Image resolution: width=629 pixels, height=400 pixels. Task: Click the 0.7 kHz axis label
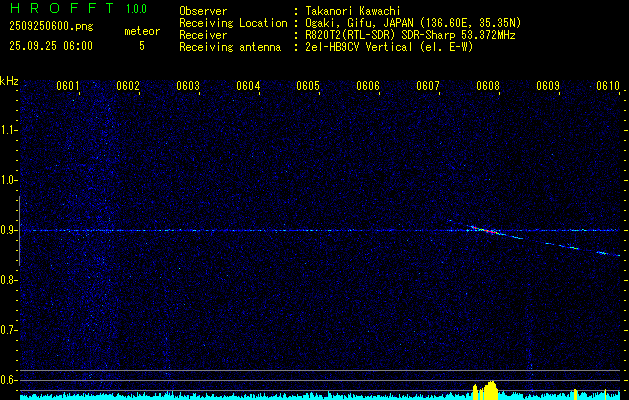8,330
